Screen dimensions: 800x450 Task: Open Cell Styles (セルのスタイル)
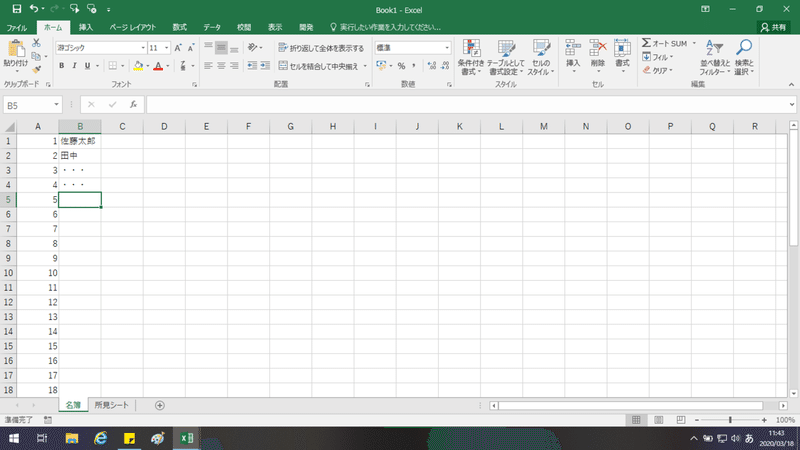pyautogui.click(x=541, y=58)
